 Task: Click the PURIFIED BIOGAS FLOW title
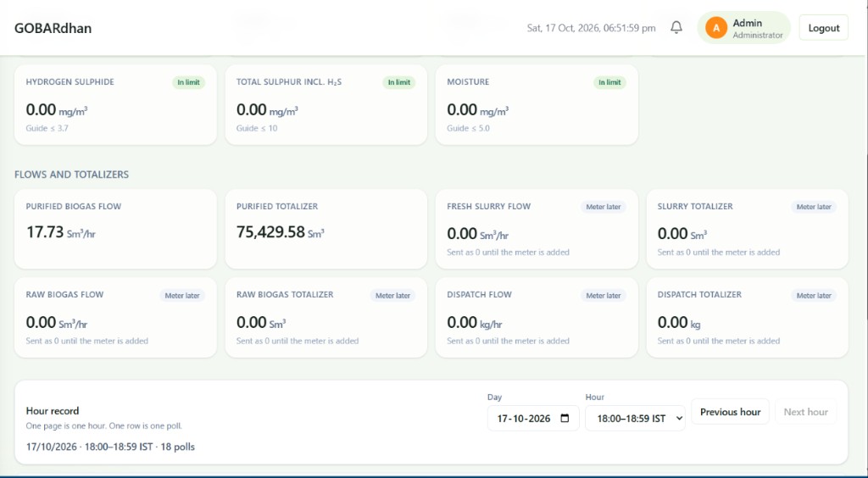[x=74, y=206]
